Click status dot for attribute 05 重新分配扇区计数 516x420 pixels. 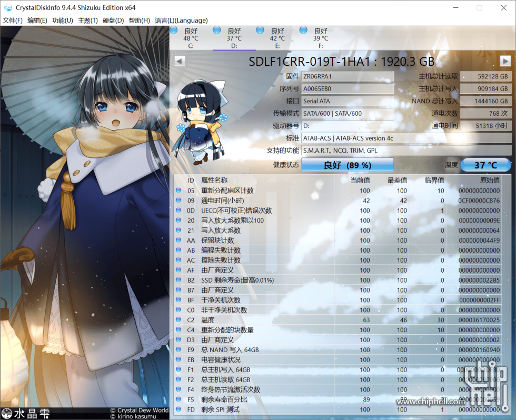(x=178, y=190)
